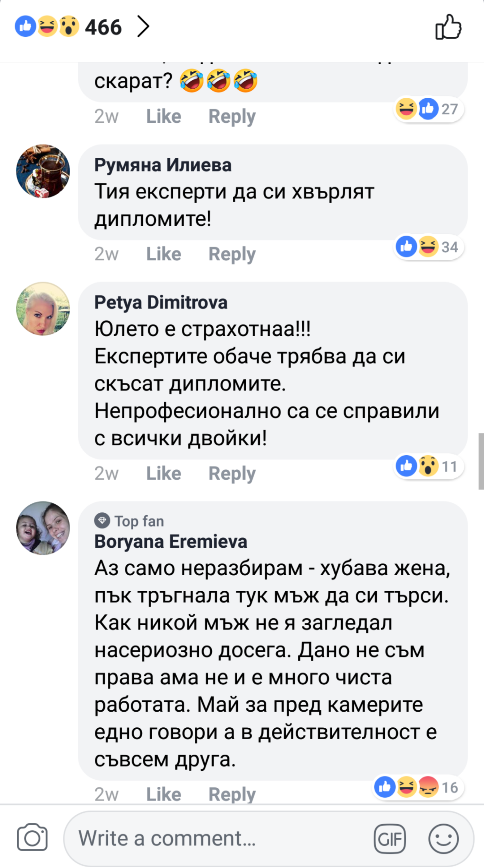Like Petya Dimitrova's comment

(x=164, y=473)
